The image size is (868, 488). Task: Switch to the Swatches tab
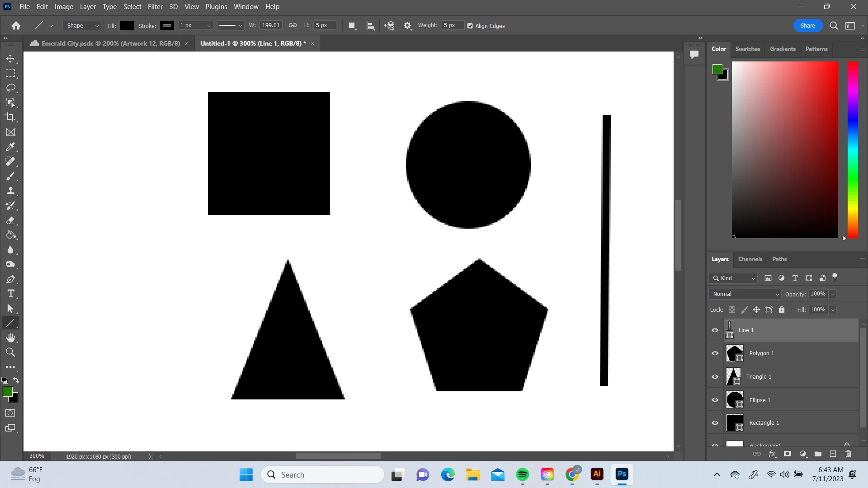click(747, 49)
